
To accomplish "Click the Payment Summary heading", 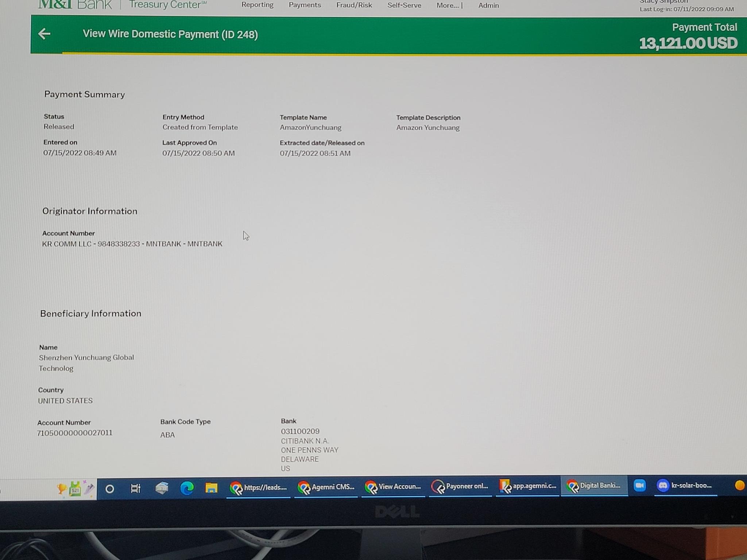I will (85, 94).
